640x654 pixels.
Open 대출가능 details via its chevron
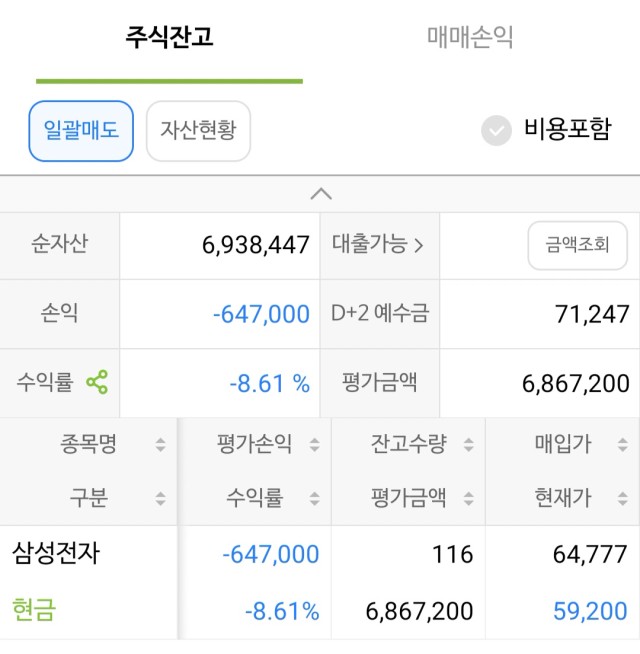[x=419, y=245]
